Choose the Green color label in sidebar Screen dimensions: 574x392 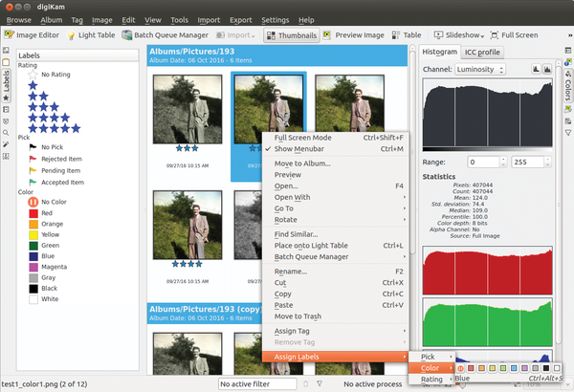click(x=44, y=246)
